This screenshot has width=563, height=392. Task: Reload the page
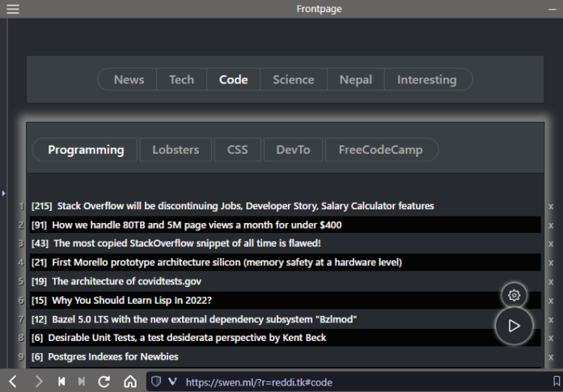[x=104, y=381]
